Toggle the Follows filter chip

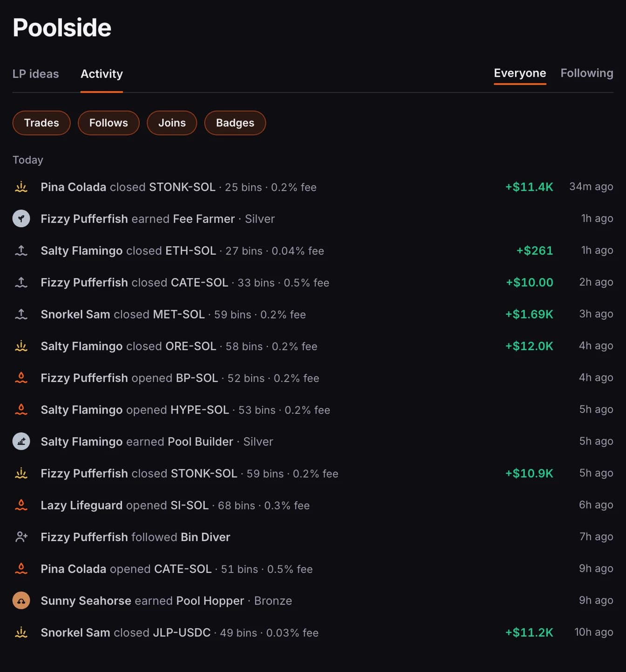coord(109,123)
